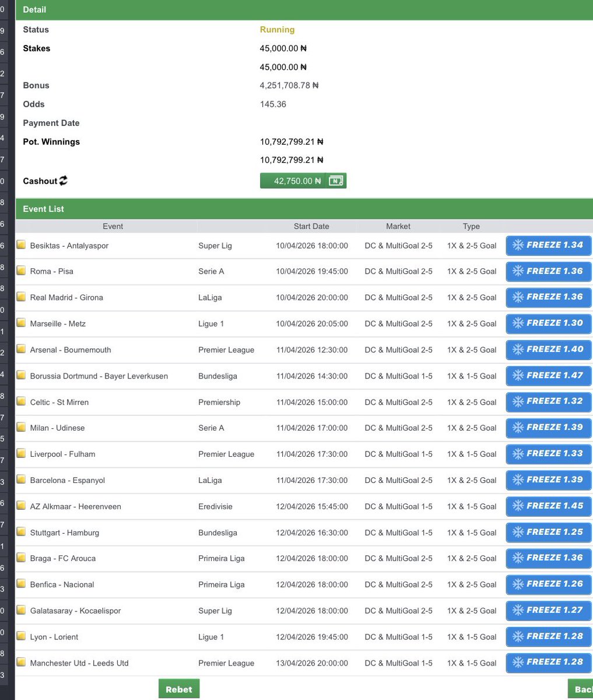Click folder icon beside Barcelona - Espanyol
This screenshot has height=700, width=593.
(x=21, y=480)
